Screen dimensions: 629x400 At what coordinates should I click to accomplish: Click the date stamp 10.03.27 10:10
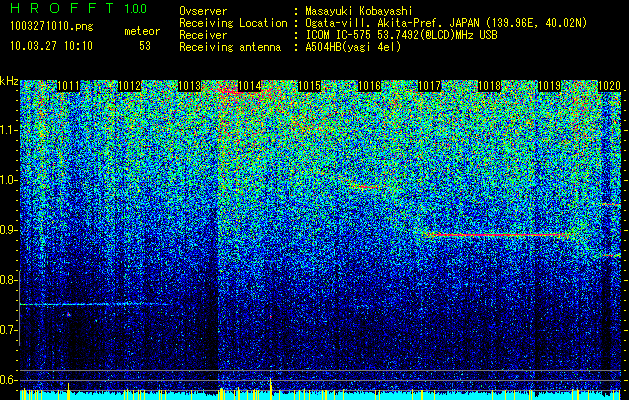click(51, 46)
